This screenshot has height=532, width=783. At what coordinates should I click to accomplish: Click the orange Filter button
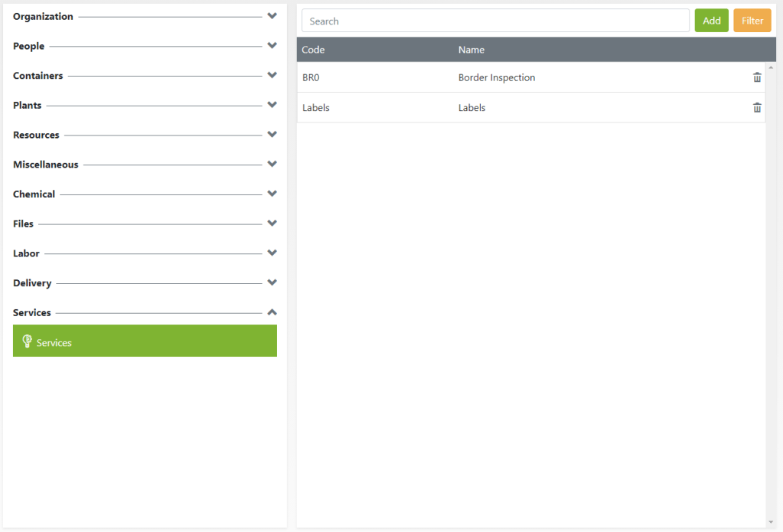752,21
